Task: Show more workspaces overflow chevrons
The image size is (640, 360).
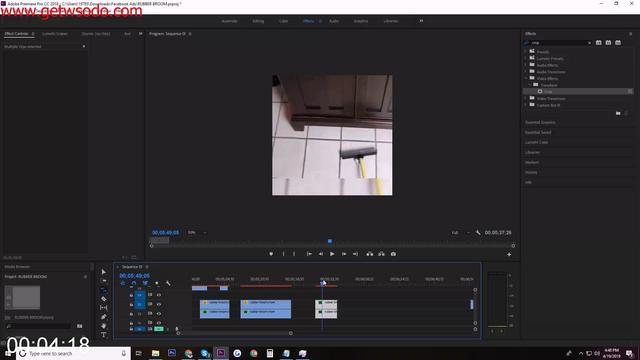Action: [421, 21]
